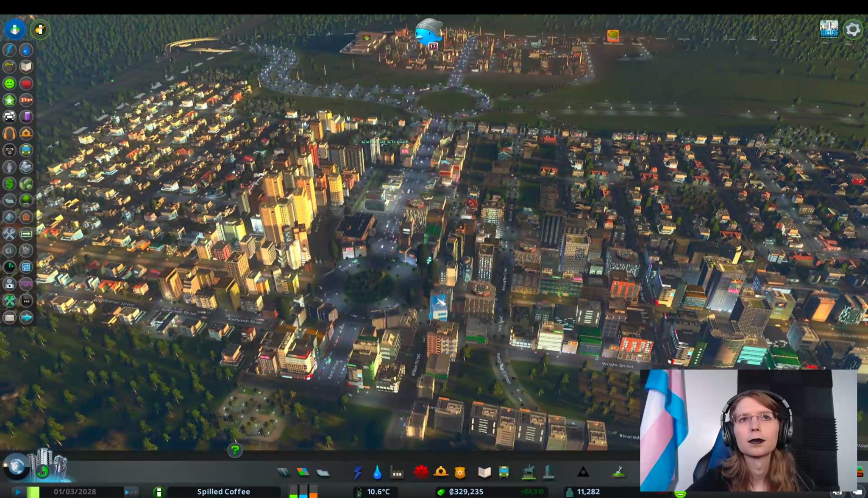
Task: Show the Tourism camera info view
Action: (x=9, y=284)
